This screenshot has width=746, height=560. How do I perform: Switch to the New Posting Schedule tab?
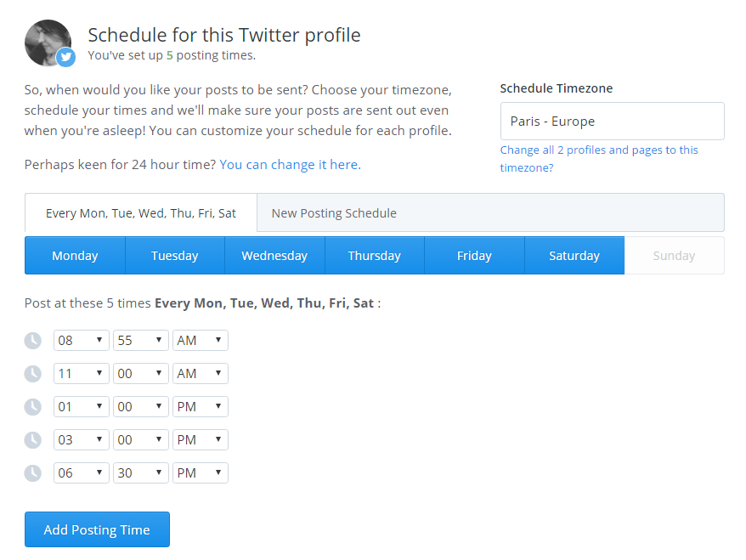tap(332, 212)
